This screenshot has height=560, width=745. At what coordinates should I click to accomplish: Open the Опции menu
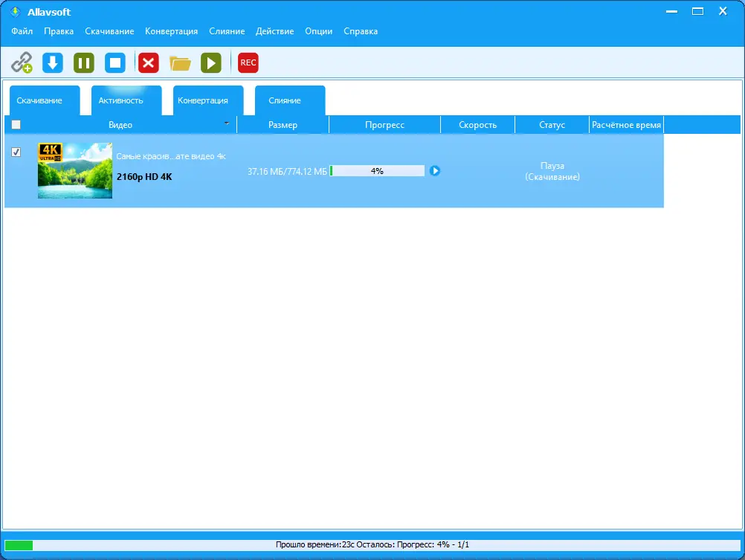point(318,31)
